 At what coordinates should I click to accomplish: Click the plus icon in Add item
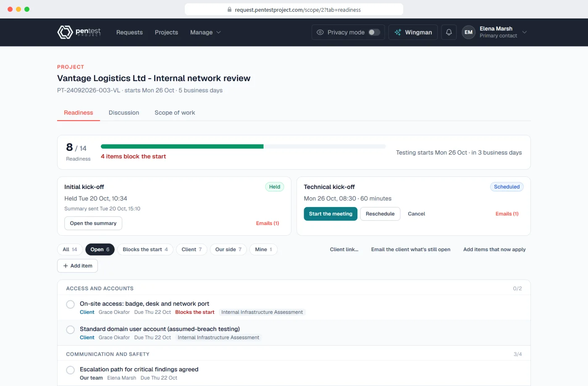[66, 266]
